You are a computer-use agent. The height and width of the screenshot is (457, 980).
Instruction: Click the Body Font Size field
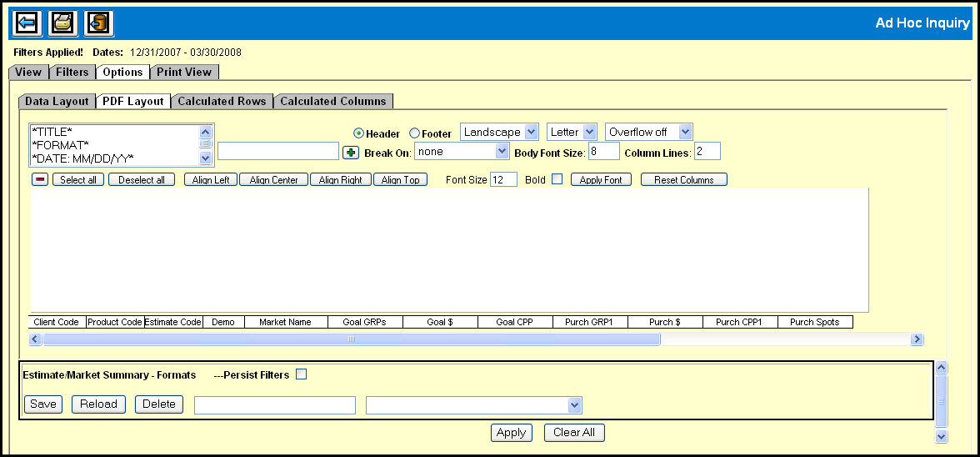tap(603, 151)
